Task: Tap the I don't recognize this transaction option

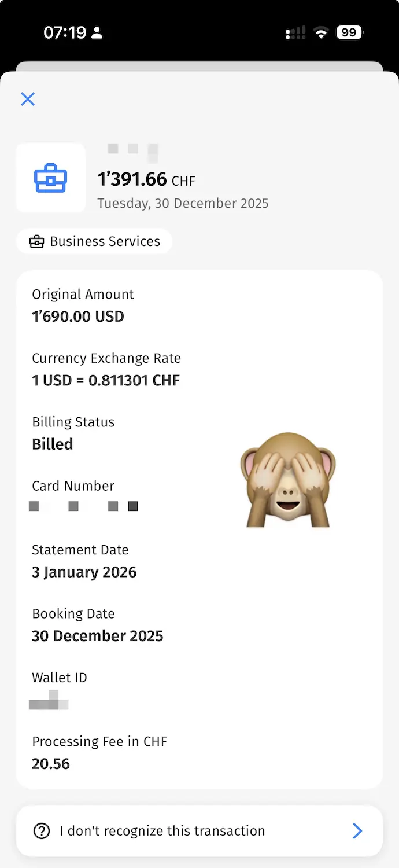Action: [x=162, y=830]
